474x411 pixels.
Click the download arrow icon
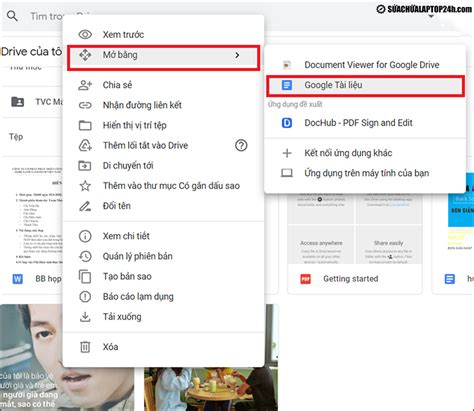(85, 317)
